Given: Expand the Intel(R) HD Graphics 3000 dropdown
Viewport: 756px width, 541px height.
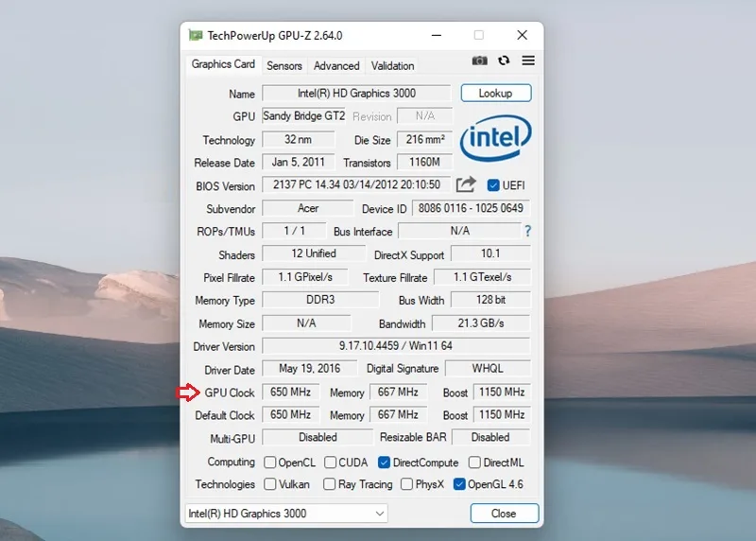Looking at the screenshot, I should 286,514.
